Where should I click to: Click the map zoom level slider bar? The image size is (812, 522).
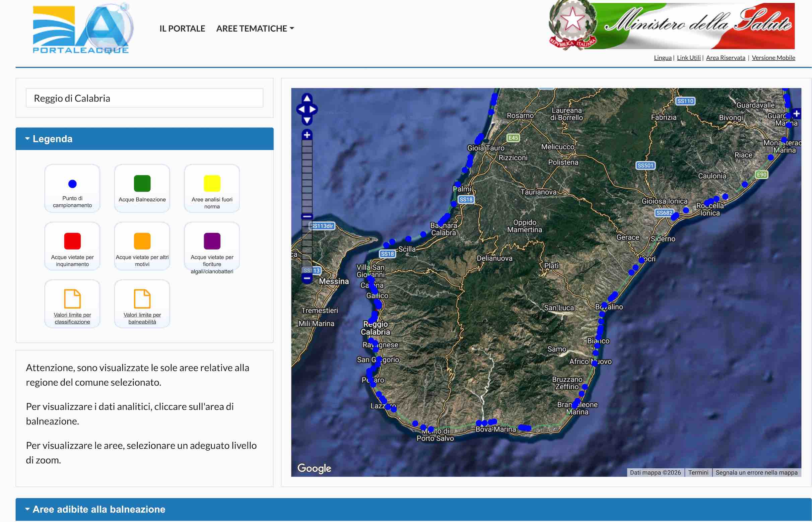[x=307, y=207]
